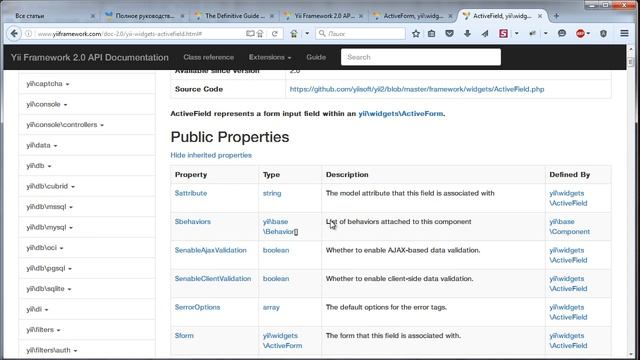Go to browser home icon
The height and width of the screenshot is (360, 640).
pos(293,34)
